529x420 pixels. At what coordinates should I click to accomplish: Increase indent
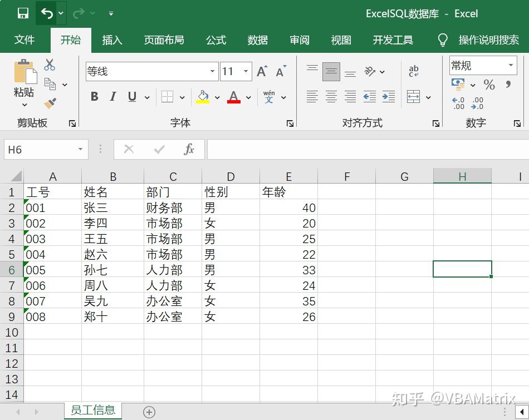pyautogui.click(x=389, y=97)
